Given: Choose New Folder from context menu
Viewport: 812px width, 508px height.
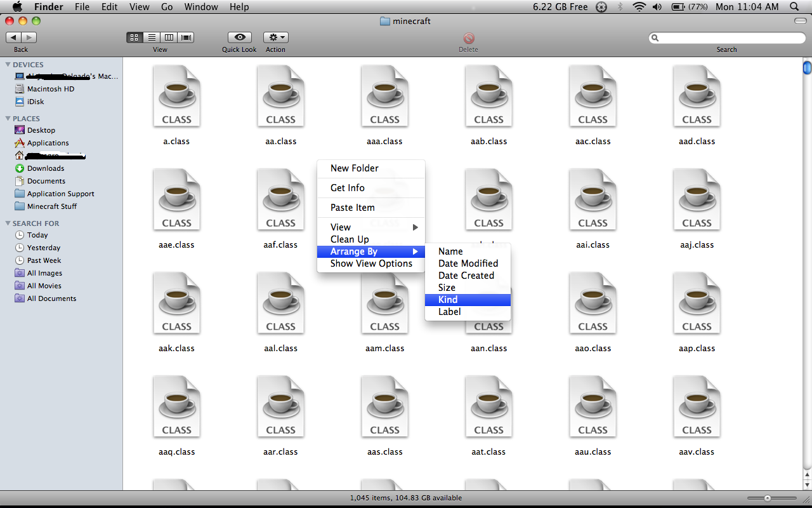Looking at the screenshot, I should tap(371, 168).
